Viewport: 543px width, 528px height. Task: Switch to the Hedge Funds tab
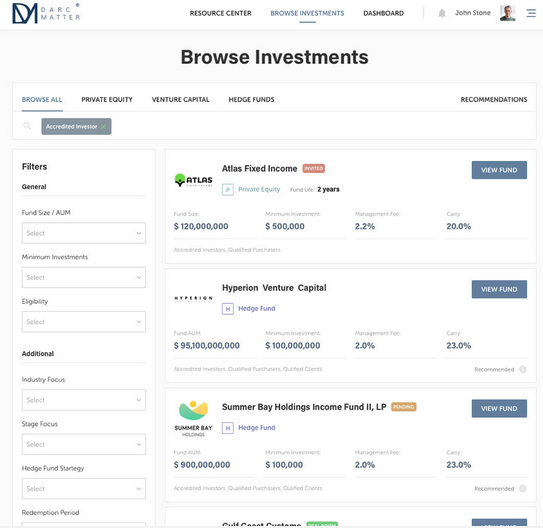[251, 100]
